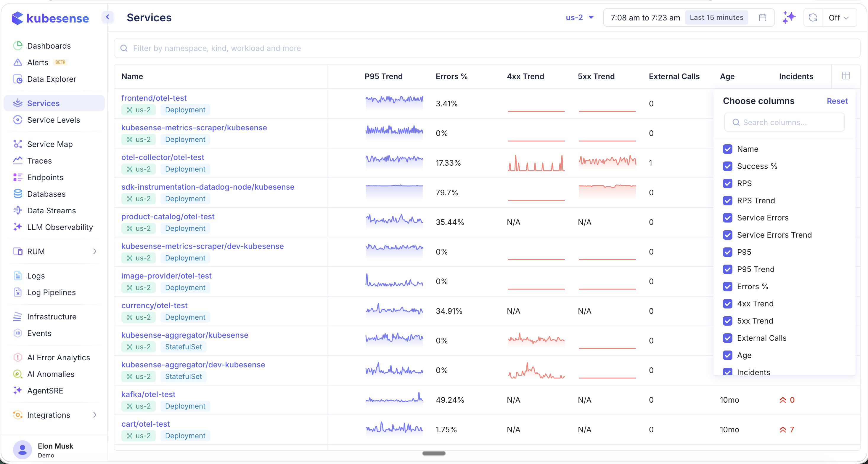Image resolution: width=868 pixels, height=464 pixels.
Task: Collapse the sidebar with the arrow icon
Action: [x=108, y=17]
